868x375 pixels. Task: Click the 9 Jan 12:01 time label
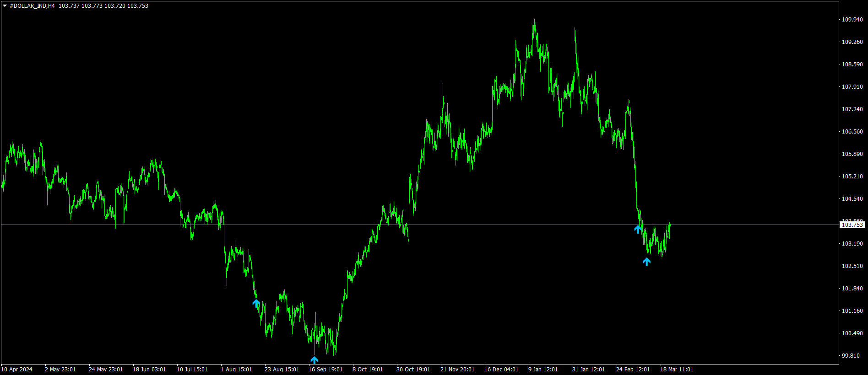click(x=543, y=370)
